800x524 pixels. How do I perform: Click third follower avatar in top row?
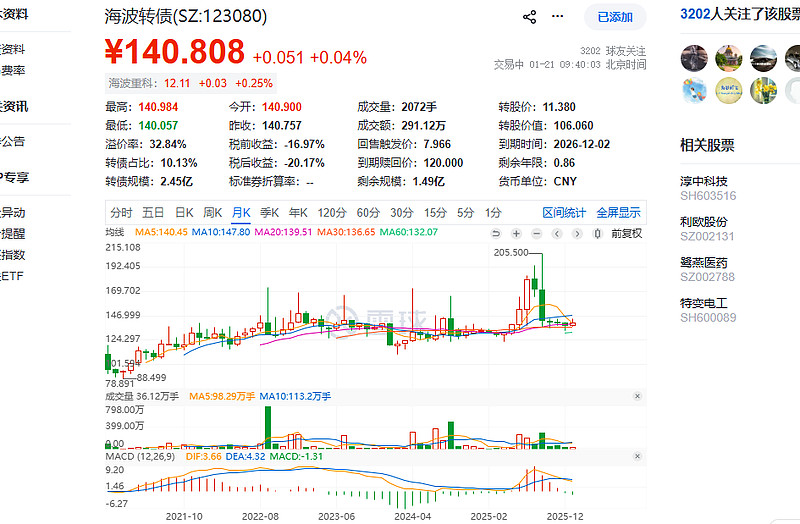[x=763, y=58]
